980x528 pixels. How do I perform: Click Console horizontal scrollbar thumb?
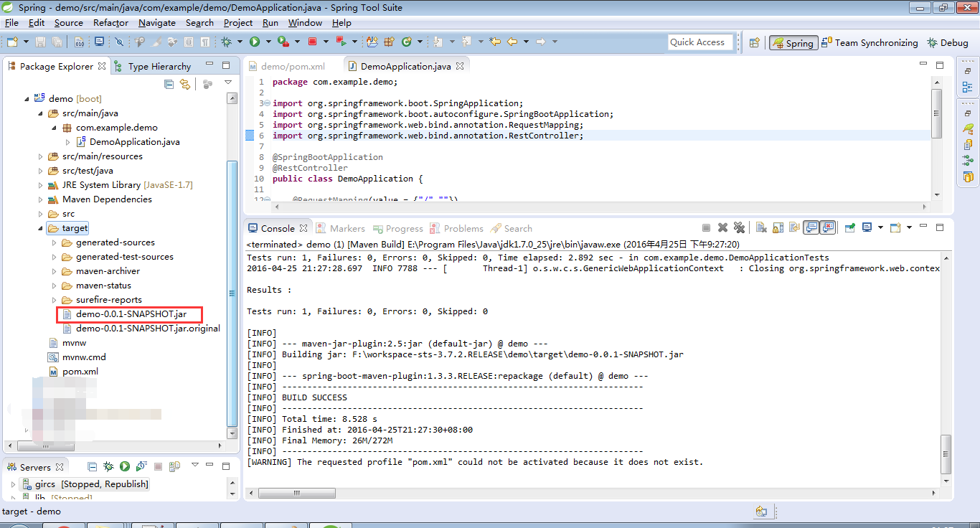pyautogui.click(x=297, y=494)
